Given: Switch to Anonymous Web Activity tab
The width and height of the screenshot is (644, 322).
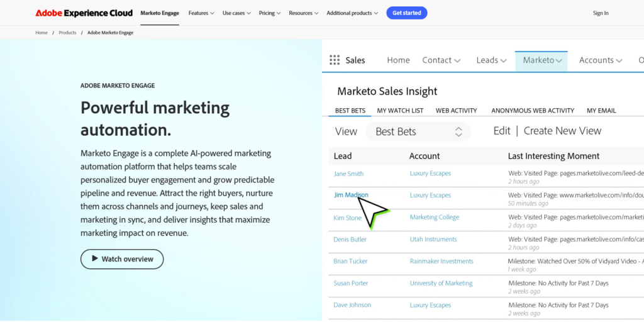Looking at the screenshot, I should tap(533, 111).
